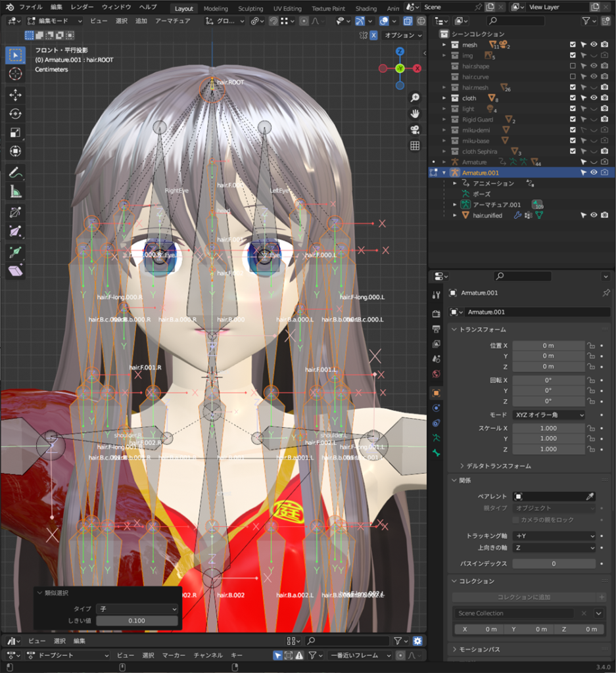Switch to the UV Editing workspace tab
This screenshot has height=673, width=616.
coord(287,8)
